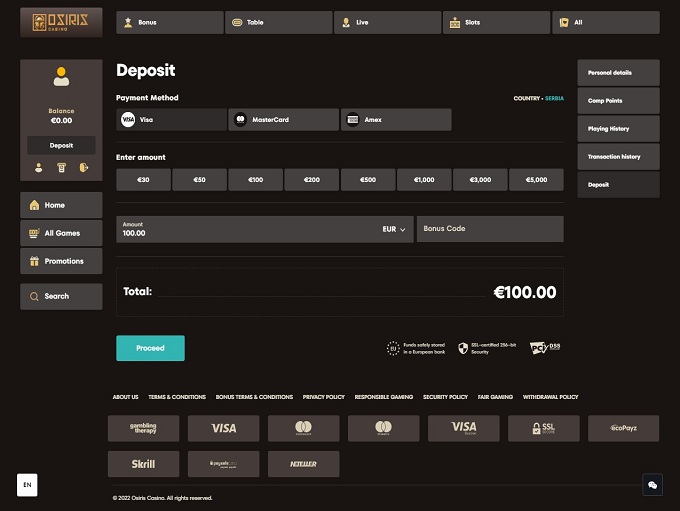
Task: Go to Home in the sidebar
Action: [61, 205]
